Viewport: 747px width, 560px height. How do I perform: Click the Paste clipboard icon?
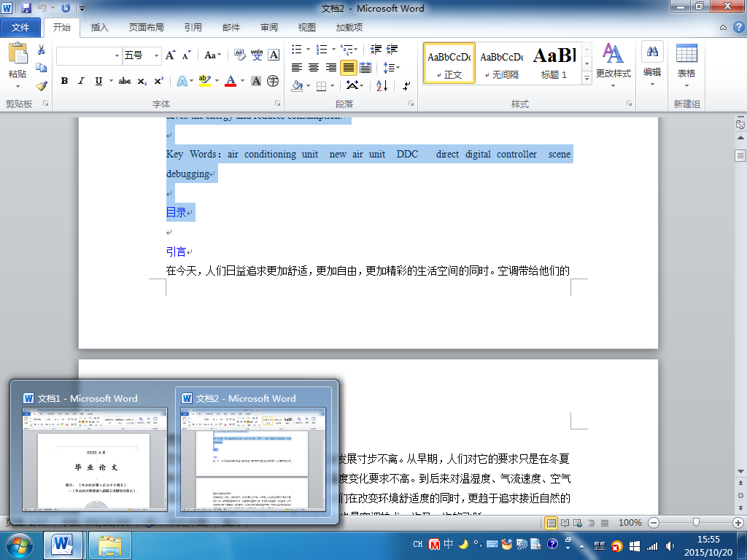(x=18, y=53)
